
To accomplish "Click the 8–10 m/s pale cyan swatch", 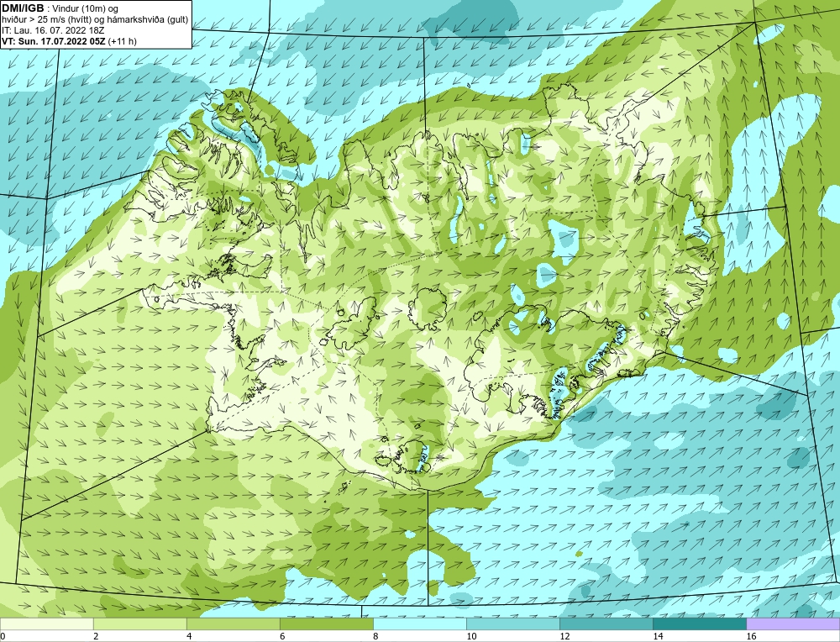I will pyautogui.click(x=419, y=624).
